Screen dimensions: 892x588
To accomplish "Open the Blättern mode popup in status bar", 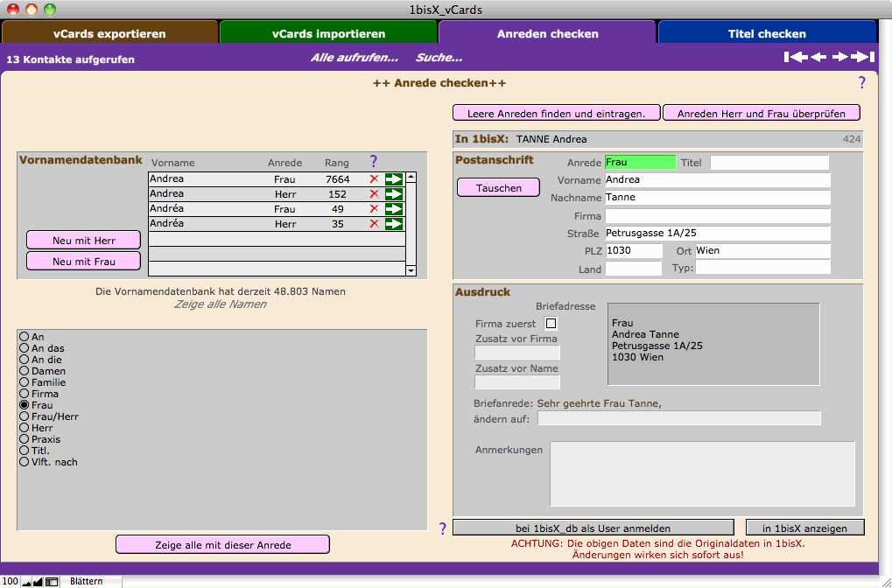I will [87, 581].
